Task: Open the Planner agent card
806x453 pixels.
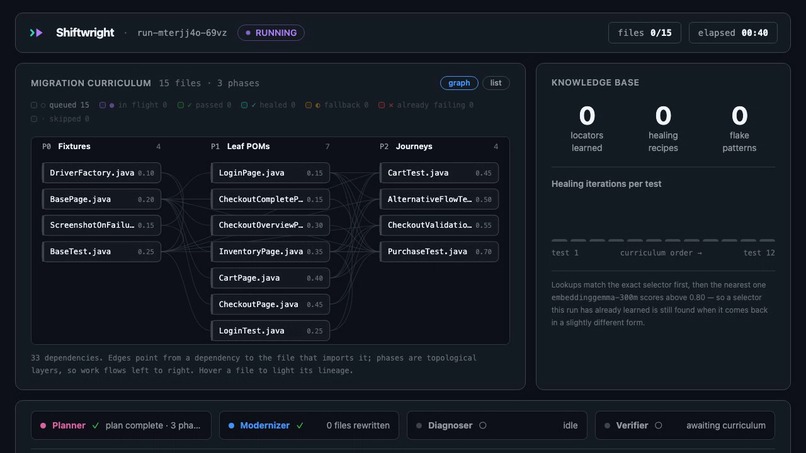Action: tap(121, 425)
